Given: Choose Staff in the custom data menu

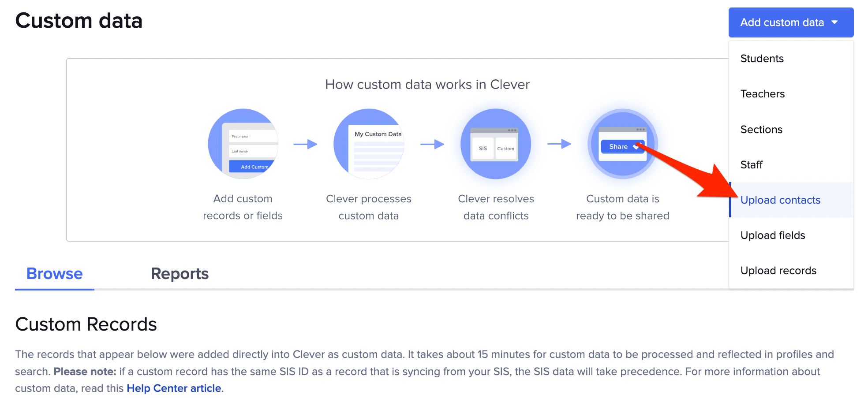Looking at the screenshot, I should [751, 164].
